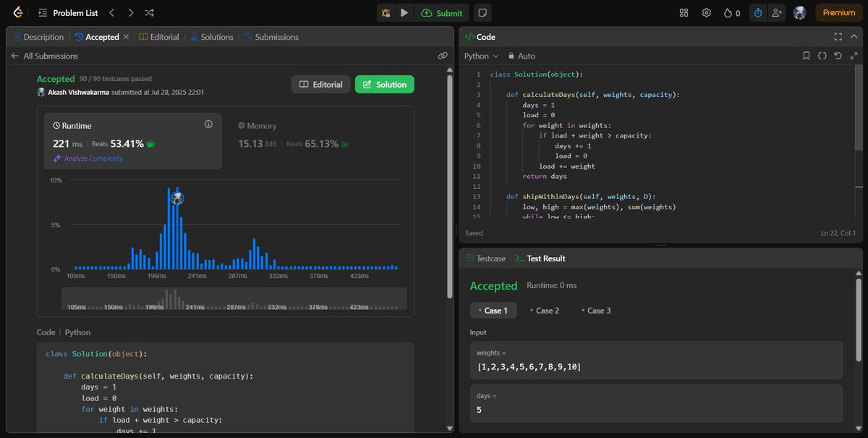Click the 'Beats 53.41%' text
Image resolution: width=868 pixels, height=438 pixels.
pos(118,144)
